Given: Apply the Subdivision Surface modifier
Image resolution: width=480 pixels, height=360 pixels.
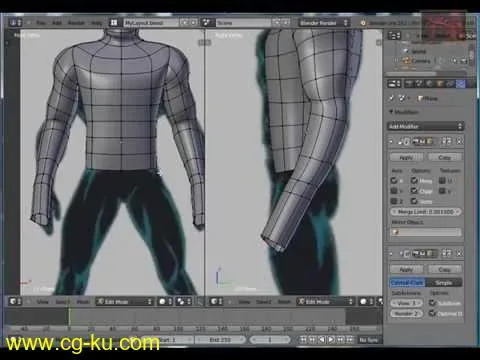Looking at the screenshot, I should pyautogui.click(x=406, y=269).
